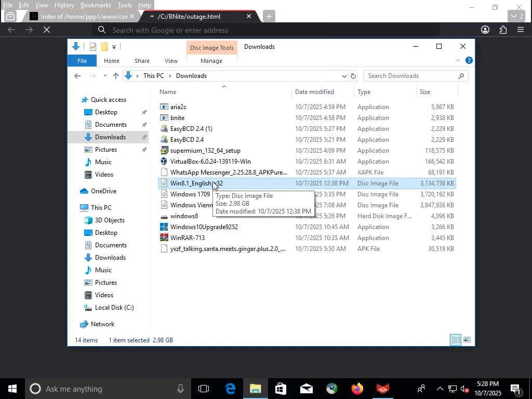The width and height of the screenshot is (532, 399).
Task: Expand This PC breadcrumb arrow
Action: 170,76
